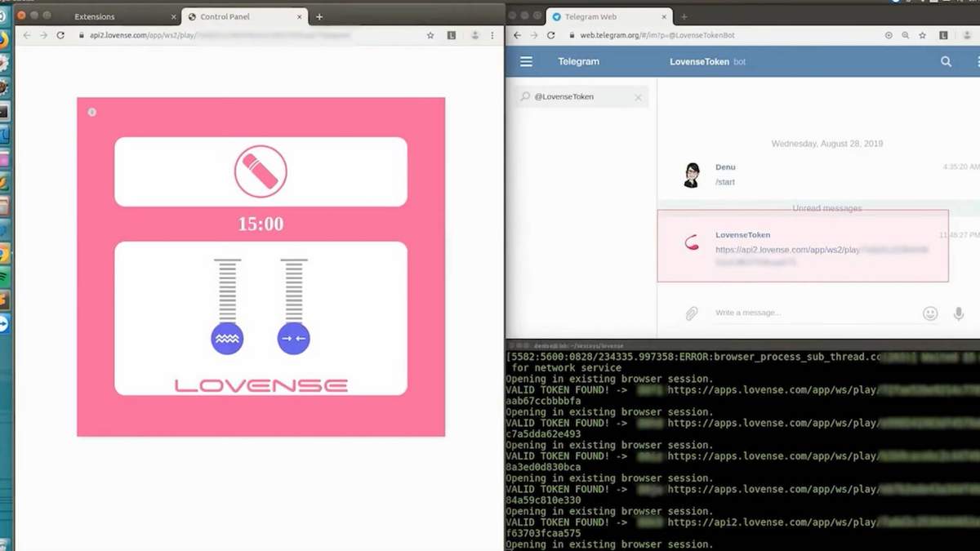Click the terminal icon in Ubuntu dock
Viewport: 980px width, 551px height.
point(4,112)
